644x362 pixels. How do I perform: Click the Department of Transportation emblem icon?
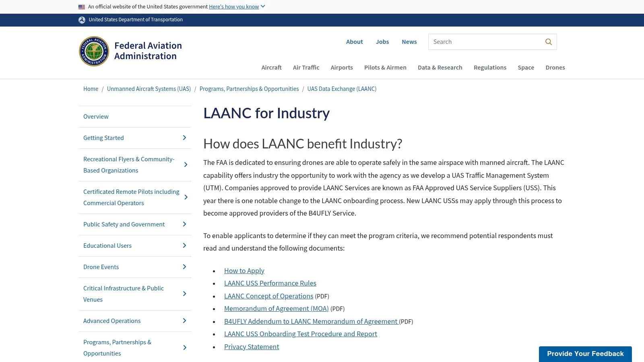(82, 20)
